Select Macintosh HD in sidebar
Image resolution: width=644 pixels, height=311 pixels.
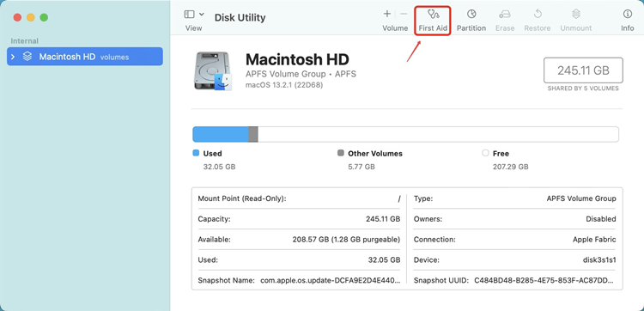85,57
